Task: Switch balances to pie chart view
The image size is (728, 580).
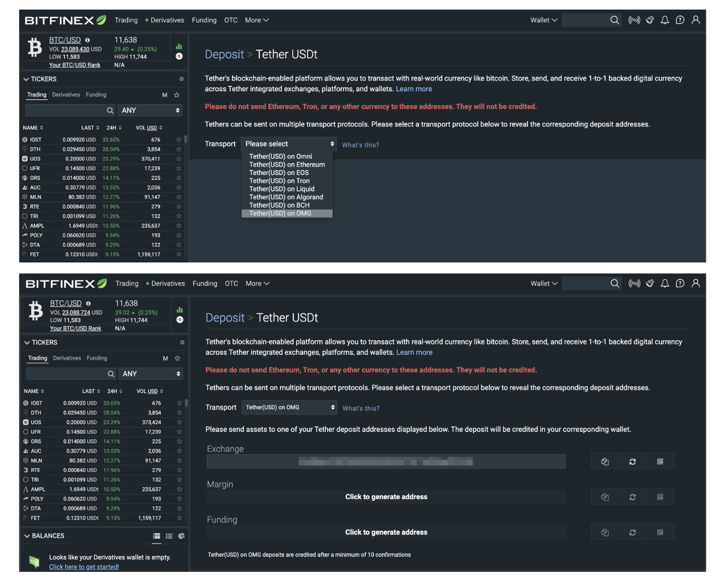Action: (181, 536)
